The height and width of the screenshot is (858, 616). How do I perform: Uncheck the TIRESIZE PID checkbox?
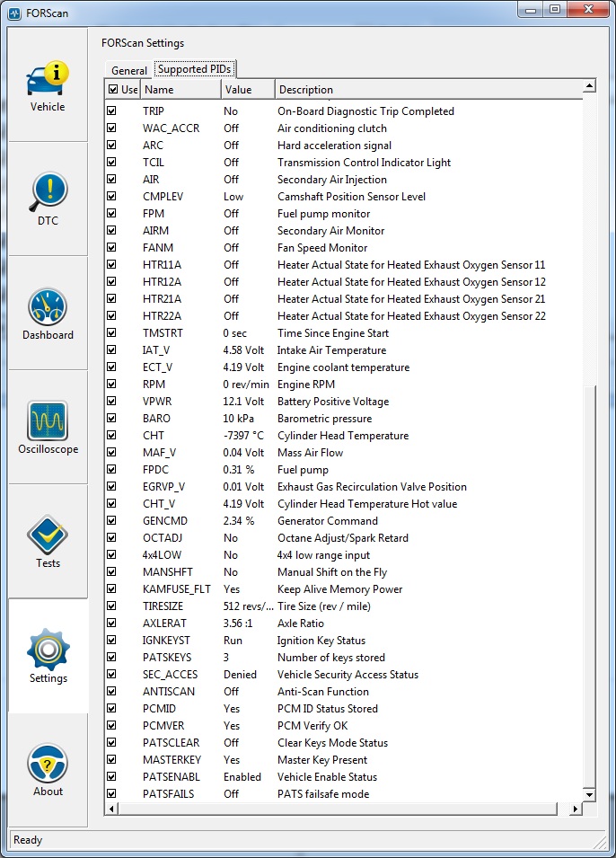pos(111,606)
